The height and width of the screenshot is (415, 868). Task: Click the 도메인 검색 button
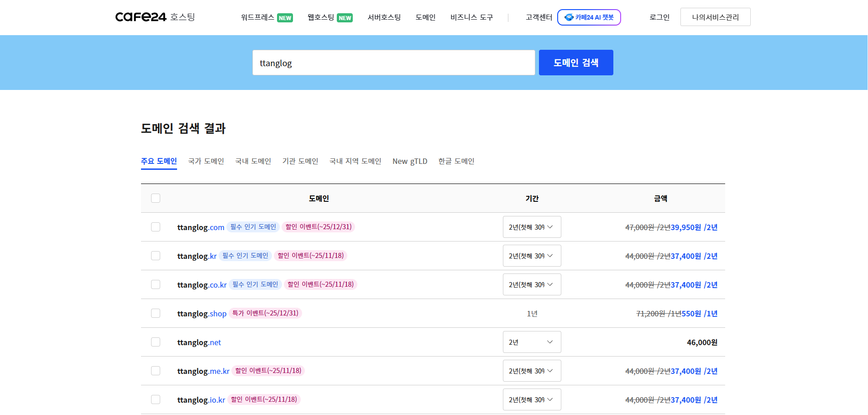click(576, 63)
